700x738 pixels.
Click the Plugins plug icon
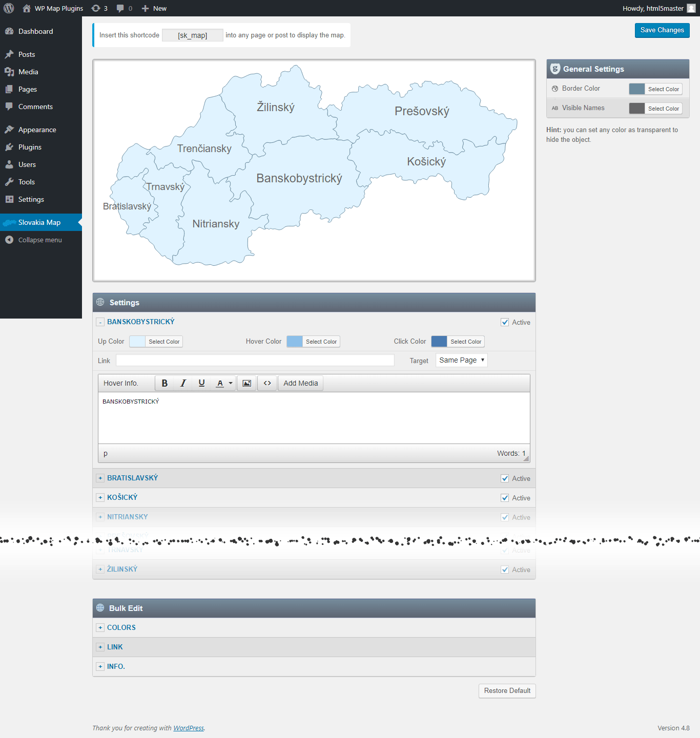coord(9,147)
